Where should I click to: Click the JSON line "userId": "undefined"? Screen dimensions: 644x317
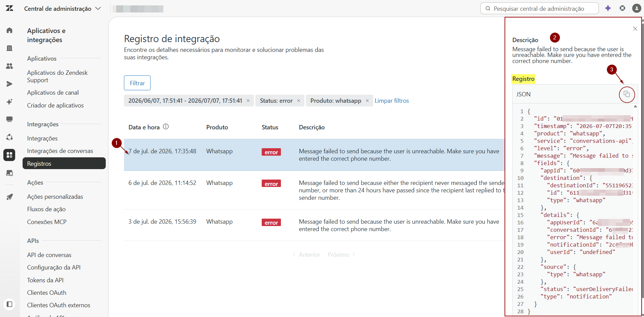[581, 252]
